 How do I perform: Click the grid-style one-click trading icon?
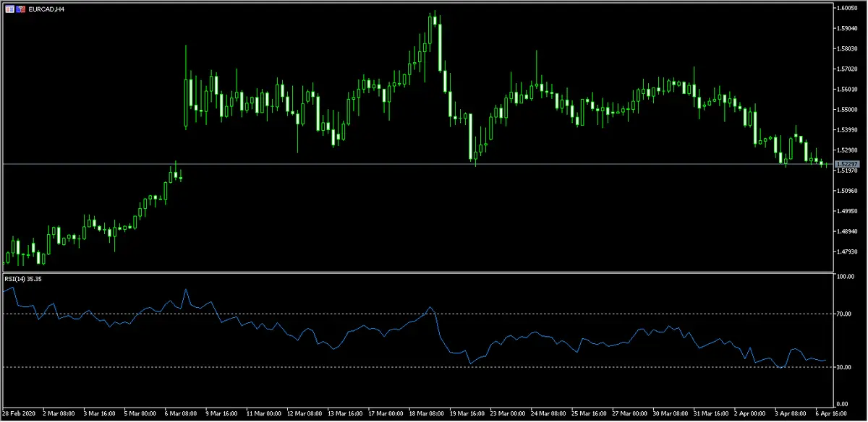(x=9, y=9)
